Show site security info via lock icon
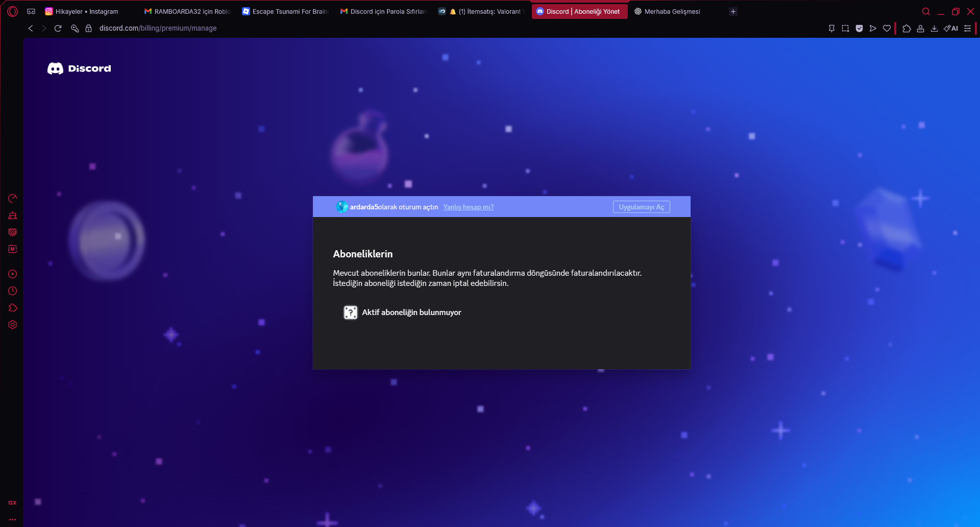 88,28
